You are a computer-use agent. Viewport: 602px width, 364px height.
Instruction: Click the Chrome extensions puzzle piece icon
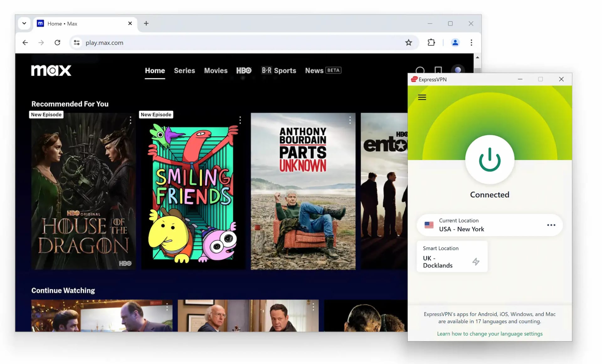pos(432,43)
